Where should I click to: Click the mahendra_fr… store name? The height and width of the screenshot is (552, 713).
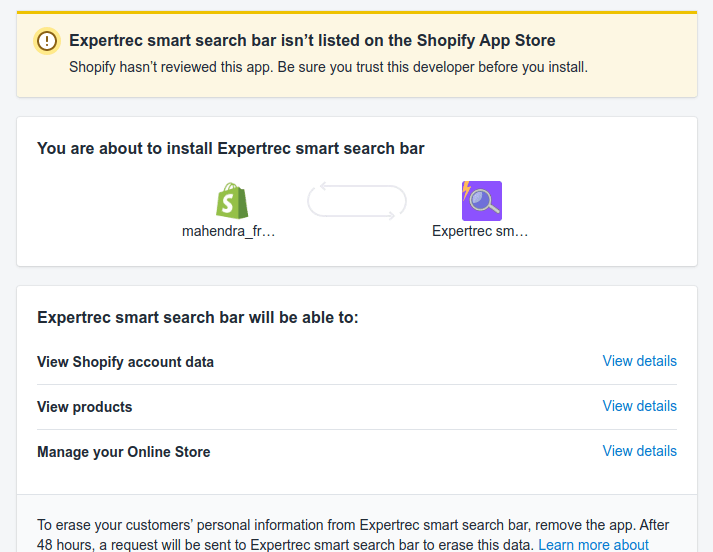click(x=229, y=231)
